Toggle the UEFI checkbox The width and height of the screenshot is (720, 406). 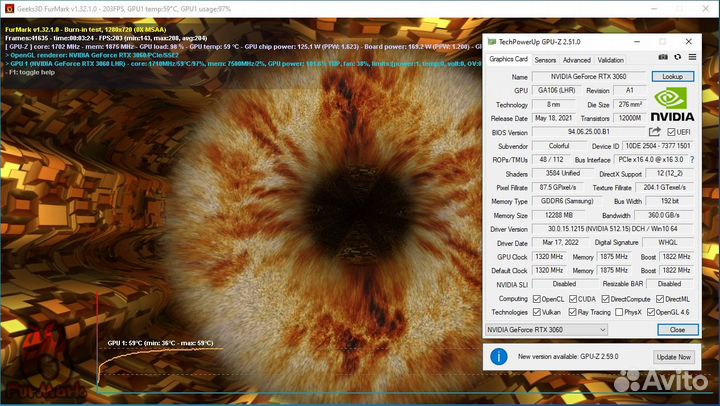(x=671, y=132)
